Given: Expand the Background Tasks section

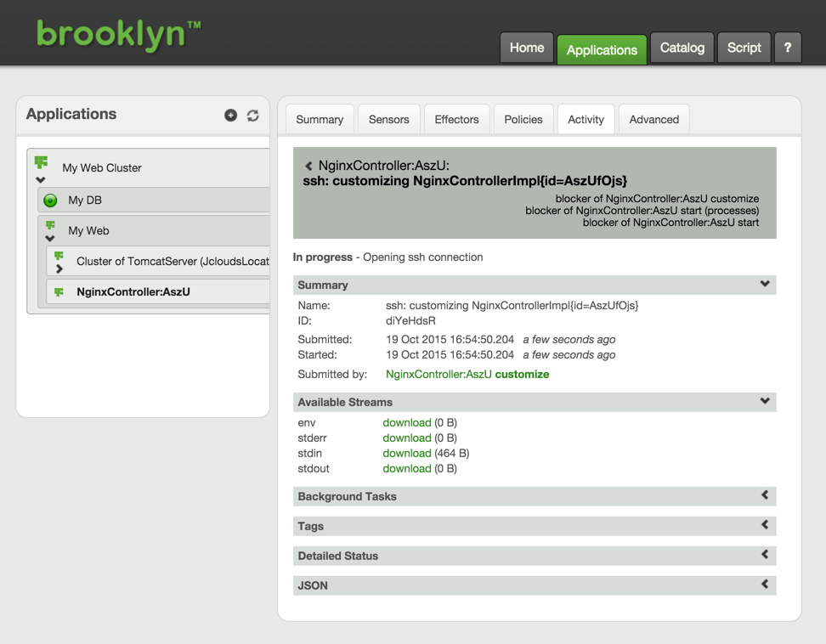Looking at the screenshot, I should (x=765, y=495).
